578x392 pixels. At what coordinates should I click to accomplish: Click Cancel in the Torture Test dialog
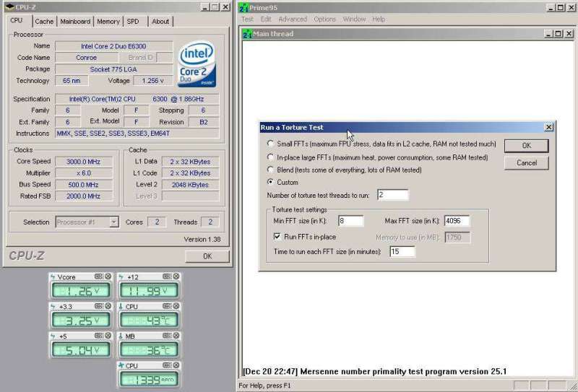coord(527,162)
